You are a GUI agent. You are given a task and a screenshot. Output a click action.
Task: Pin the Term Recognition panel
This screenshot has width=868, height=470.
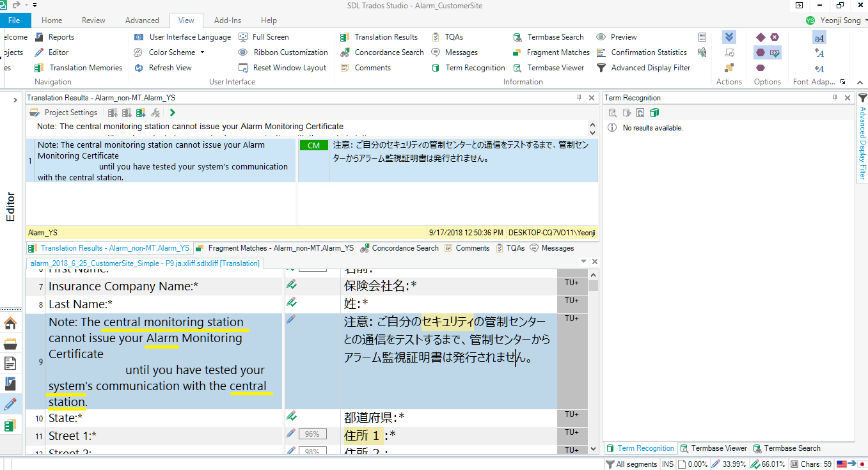pos(835,98)
